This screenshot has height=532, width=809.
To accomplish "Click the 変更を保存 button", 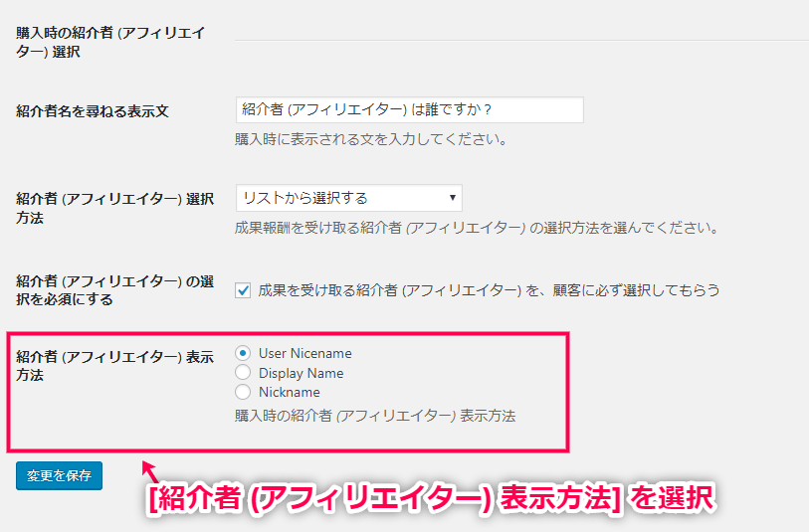I will click(x=59, y=475).
